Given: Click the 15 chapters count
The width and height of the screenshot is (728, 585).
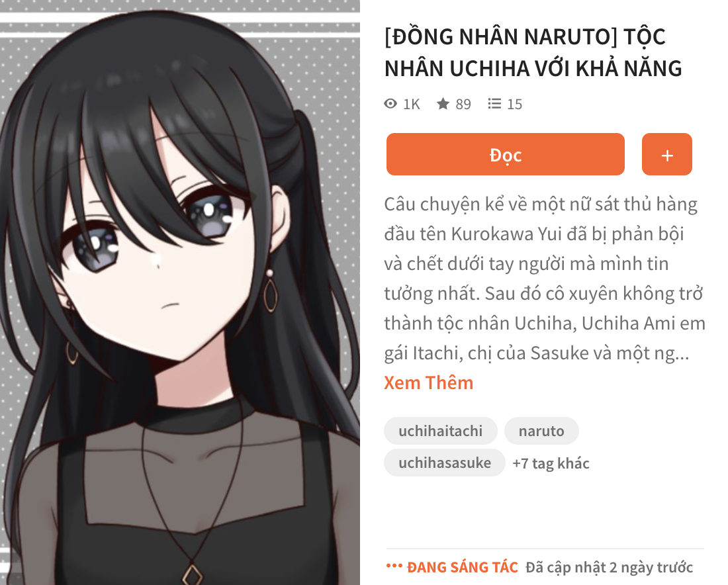Looking at the screenshot, I should [514, 104].
